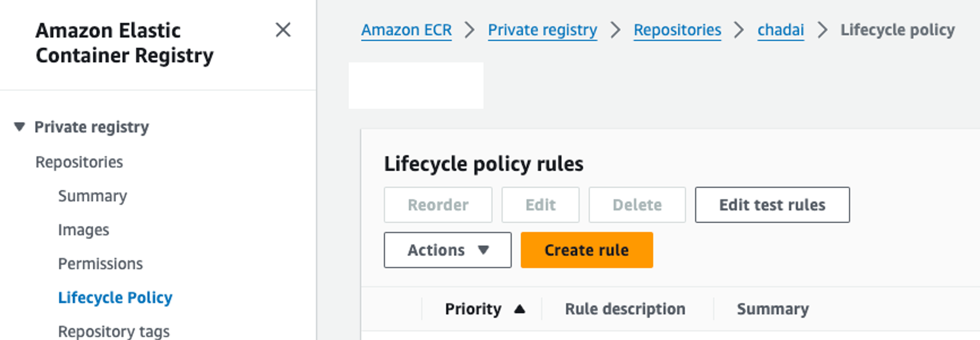Open Lifecycle Policy sidebar item
The height and width of the screenshot is (340, 980).
click(x=115, y=297)
